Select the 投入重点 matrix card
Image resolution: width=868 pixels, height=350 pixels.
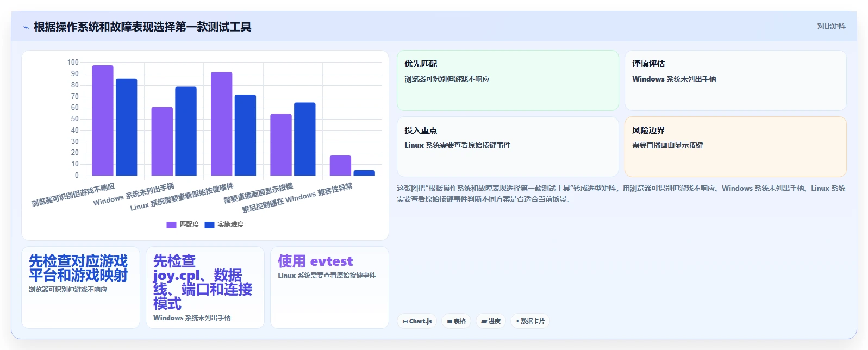508,147
